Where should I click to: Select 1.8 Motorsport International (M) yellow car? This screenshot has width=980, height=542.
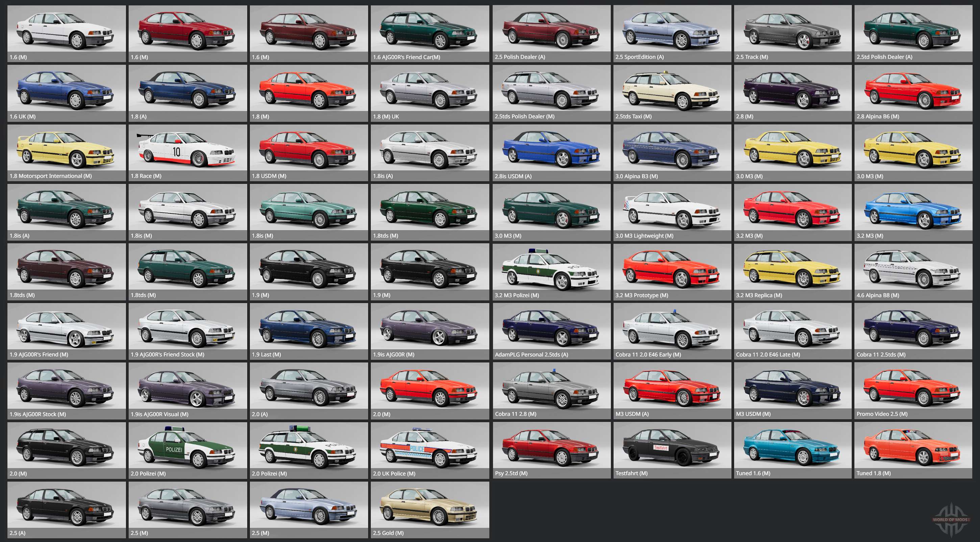[67, 153]
